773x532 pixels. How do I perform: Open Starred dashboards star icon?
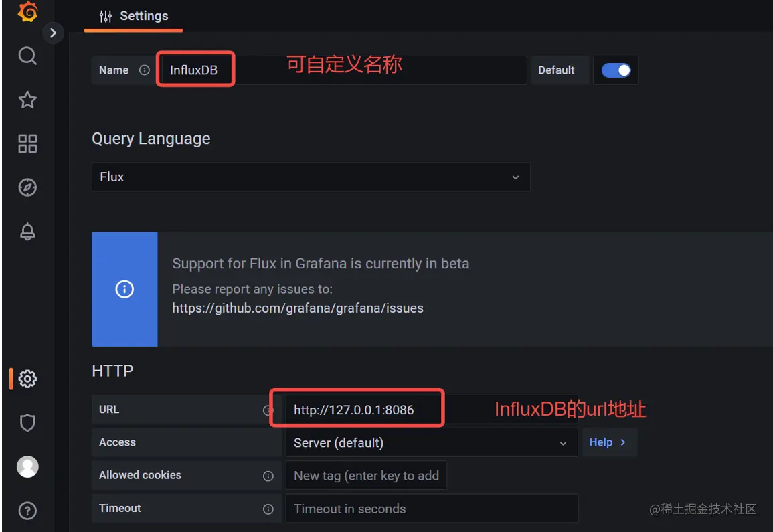[27, 100]
